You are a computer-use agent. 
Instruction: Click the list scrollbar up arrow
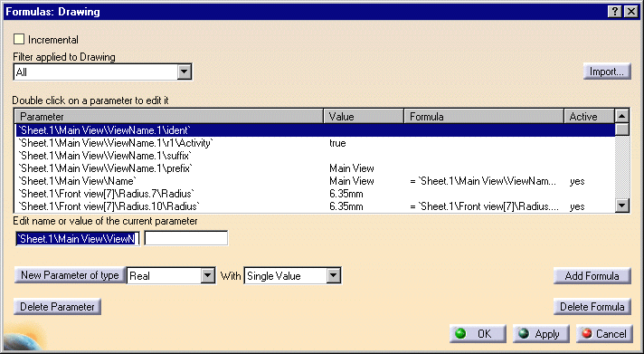(x=621, y=117)
